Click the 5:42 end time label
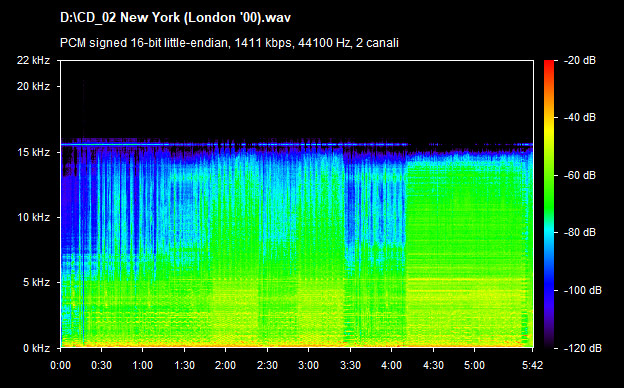The height and width of the screenshot is (388, 624). [532, 365]
